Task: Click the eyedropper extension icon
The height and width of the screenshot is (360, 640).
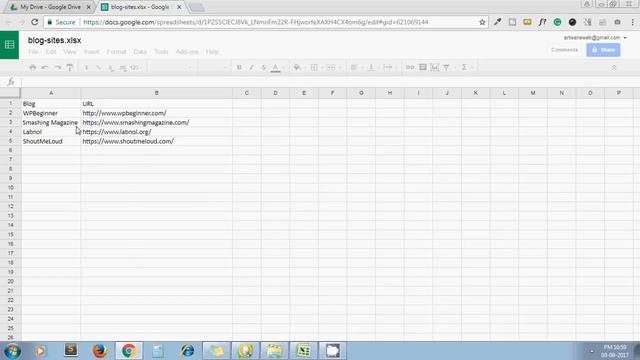Action: pos(497,22)
